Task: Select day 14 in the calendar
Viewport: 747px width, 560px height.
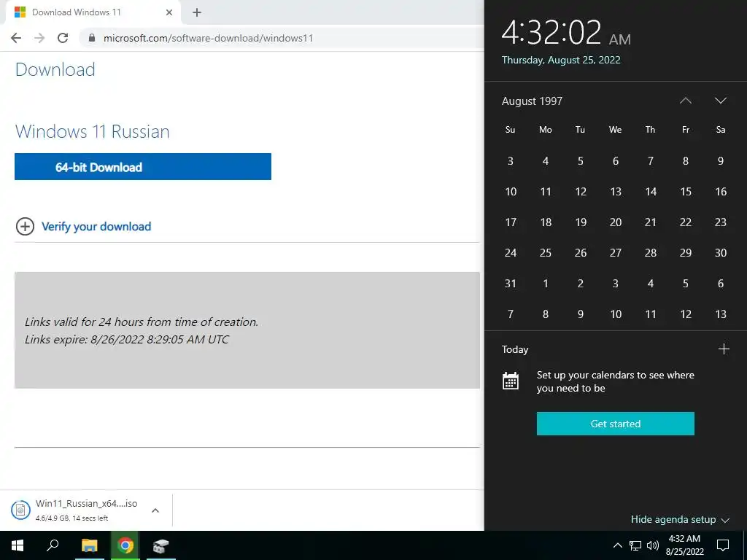Action: (x=651, y=192)
